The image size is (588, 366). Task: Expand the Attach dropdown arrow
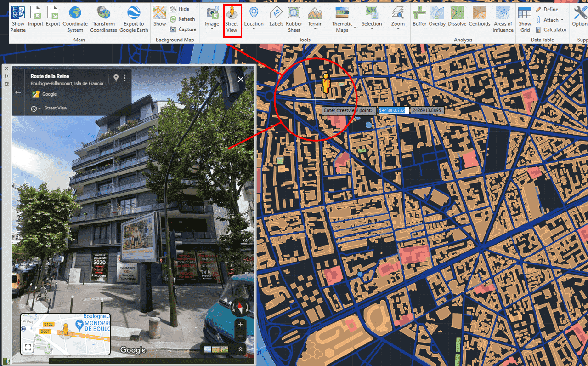562,20
